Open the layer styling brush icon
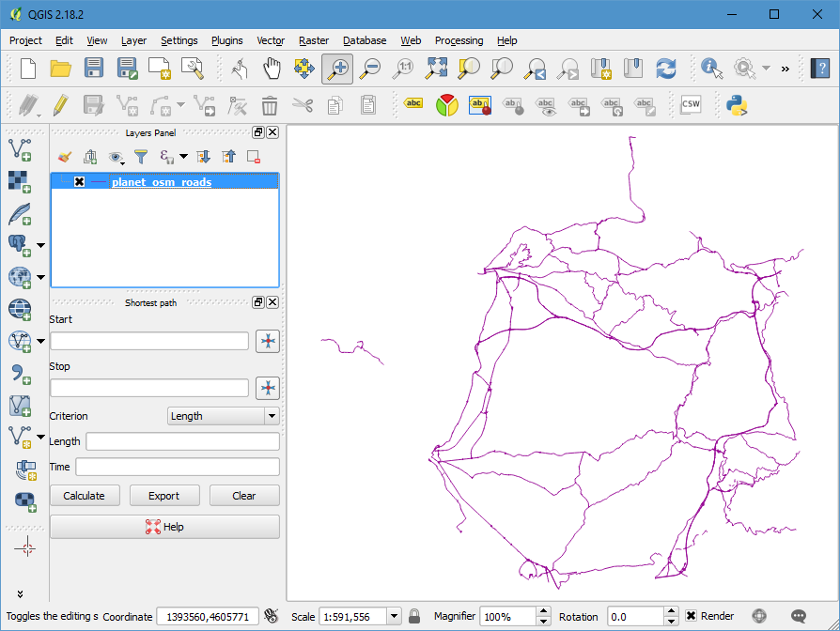The image size is (840, 631). pyautogui.click(x=65, y=157)
